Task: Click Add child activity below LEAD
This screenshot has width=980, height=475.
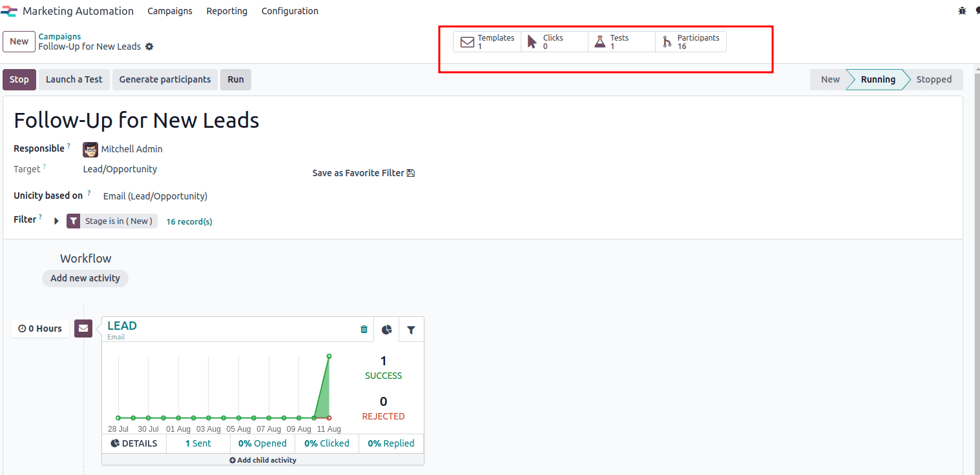Action: 263,460
